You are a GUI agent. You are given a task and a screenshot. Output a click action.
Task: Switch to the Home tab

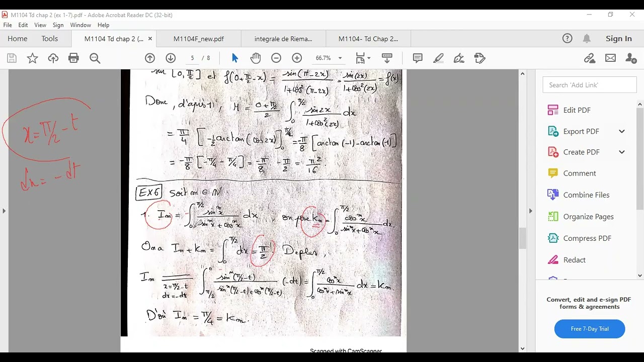18,38
